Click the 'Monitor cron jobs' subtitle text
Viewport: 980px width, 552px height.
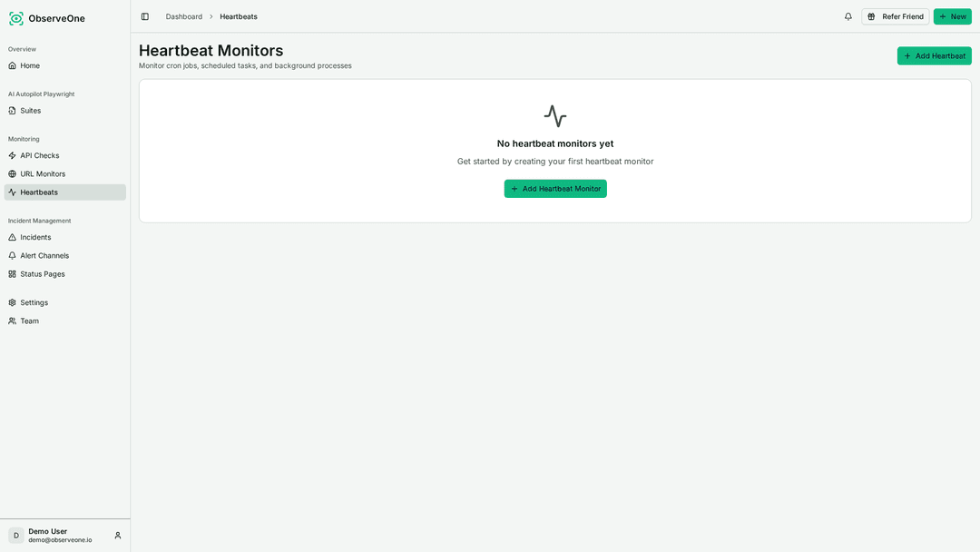[245, 65]
